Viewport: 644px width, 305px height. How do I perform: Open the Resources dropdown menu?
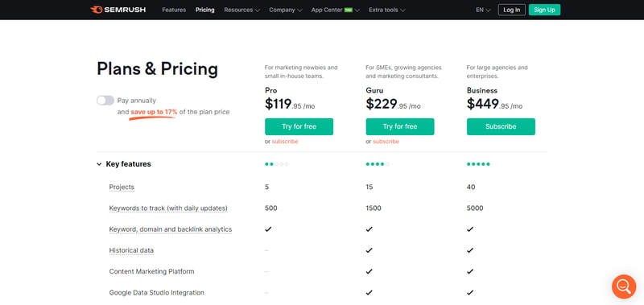pos(242,10)
